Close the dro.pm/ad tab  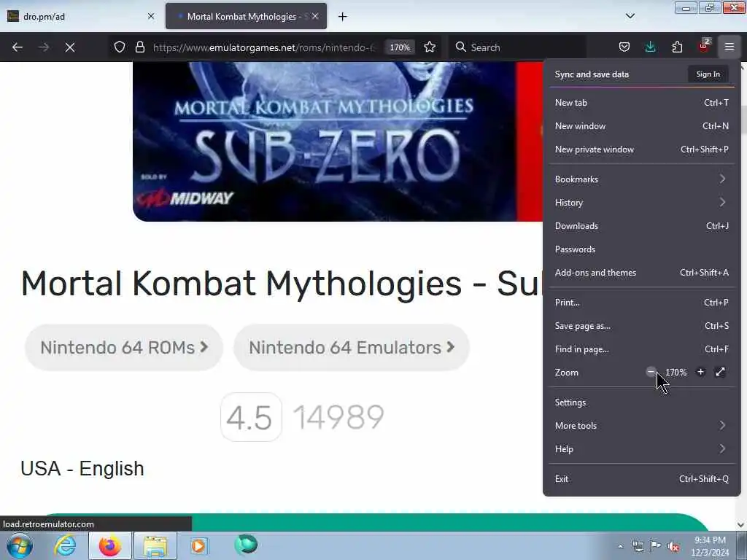pos(151,16)
